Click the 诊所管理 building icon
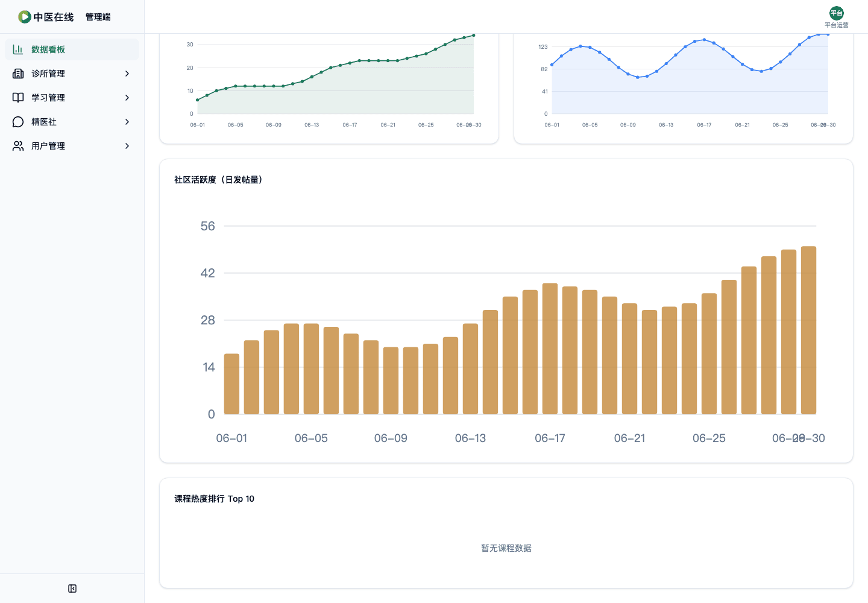This screenshot has width=868, height=603. point(18,74)
